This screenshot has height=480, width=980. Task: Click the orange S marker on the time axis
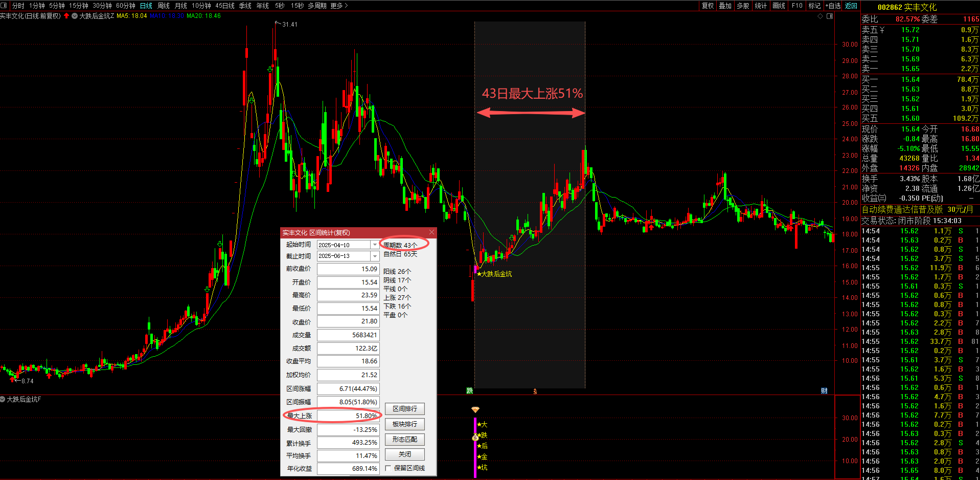pos(535,391)
